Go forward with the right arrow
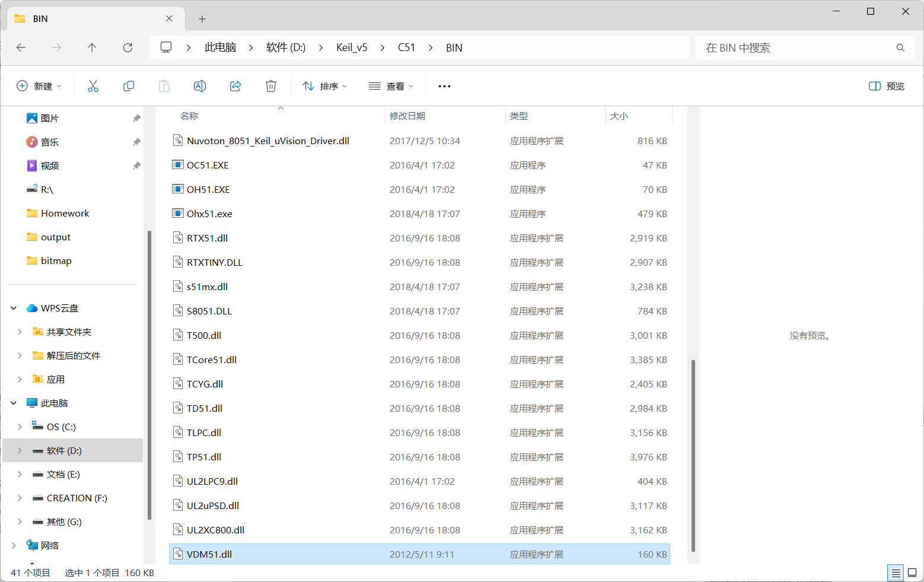Viewport: 924px width, 582px height. tap(57, 47)
